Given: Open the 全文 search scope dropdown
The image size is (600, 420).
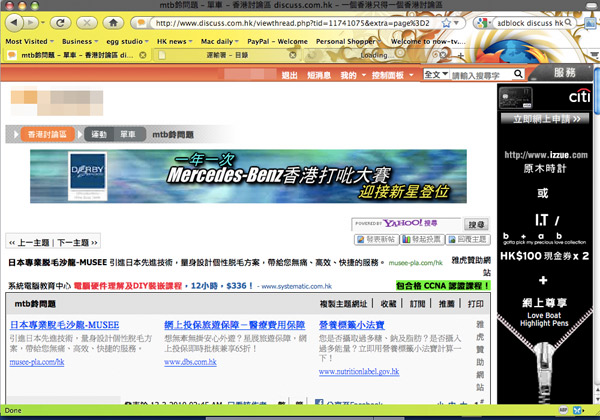Looking at the screenshot, I should pyautogui.click(x=436, y=74).
